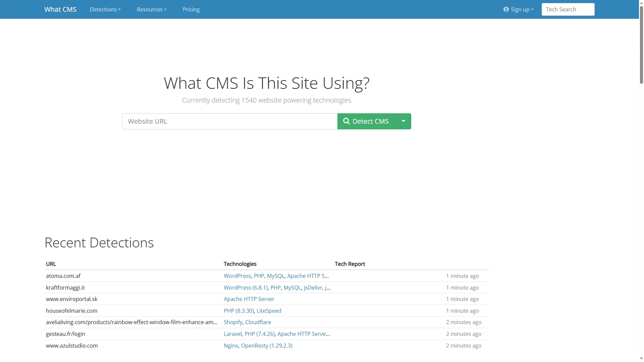Select the avelialiving.com product URL text
Screen dimensions: 644x362
(x=132, y=322)
